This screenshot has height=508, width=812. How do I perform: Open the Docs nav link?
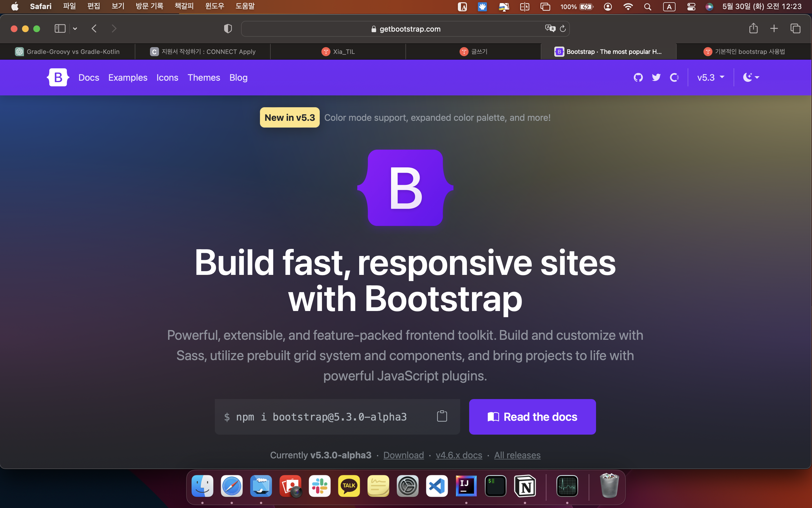(x=89, y=78)
